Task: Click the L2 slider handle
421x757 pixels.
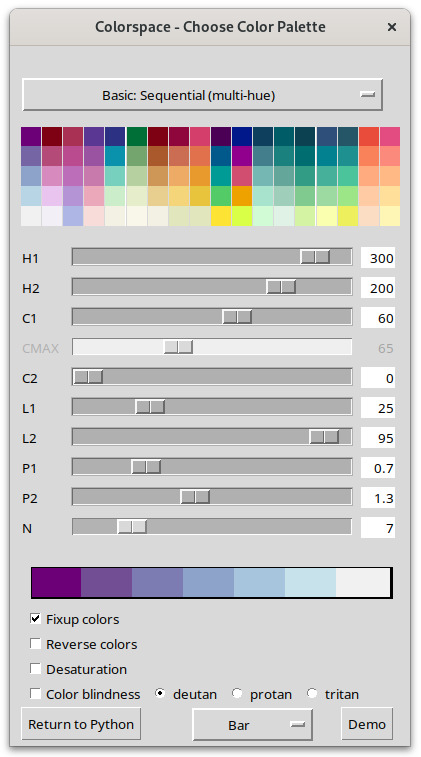Action: click(324, 436)
